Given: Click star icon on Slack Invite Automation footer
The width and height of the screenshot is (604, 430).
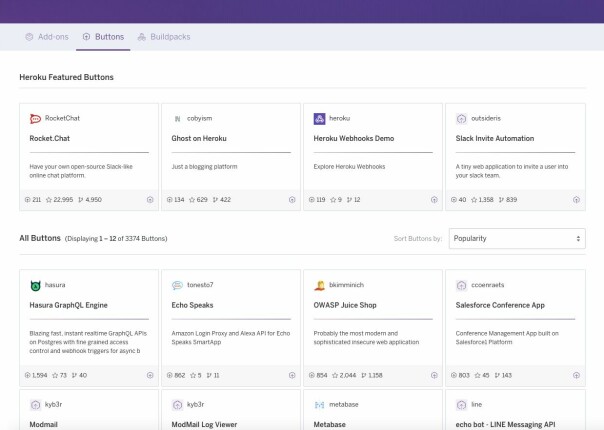Looking at the screenshot, I should pos(474,200).
